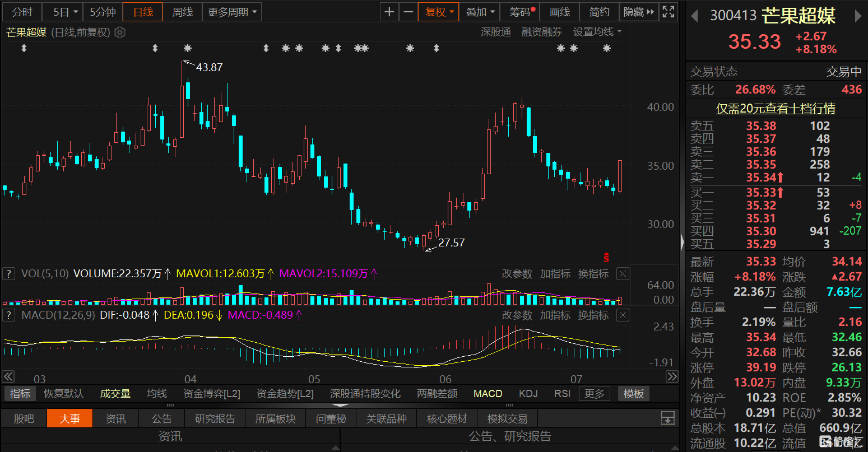The image size is (868, 452).
Task: Click the red S marker on chart
Action: pyautogui.click(x=606, y=258)
